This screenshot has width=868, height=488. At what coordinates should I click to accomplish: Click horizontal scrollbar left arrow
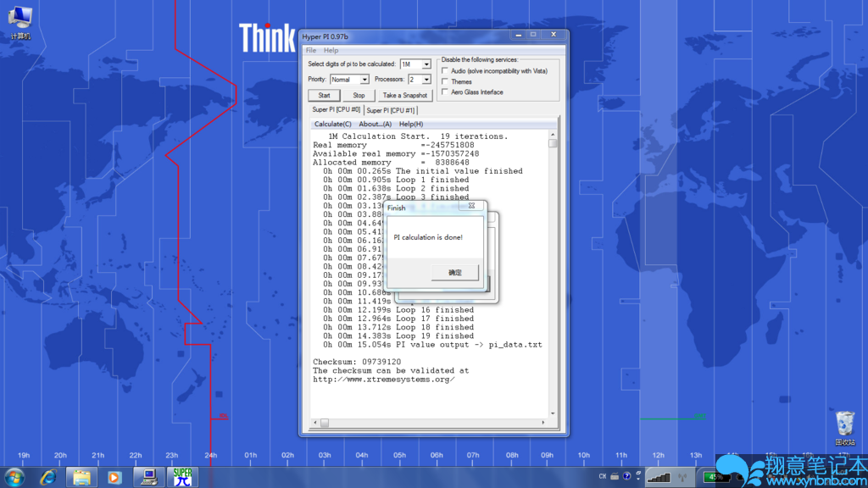315,423
